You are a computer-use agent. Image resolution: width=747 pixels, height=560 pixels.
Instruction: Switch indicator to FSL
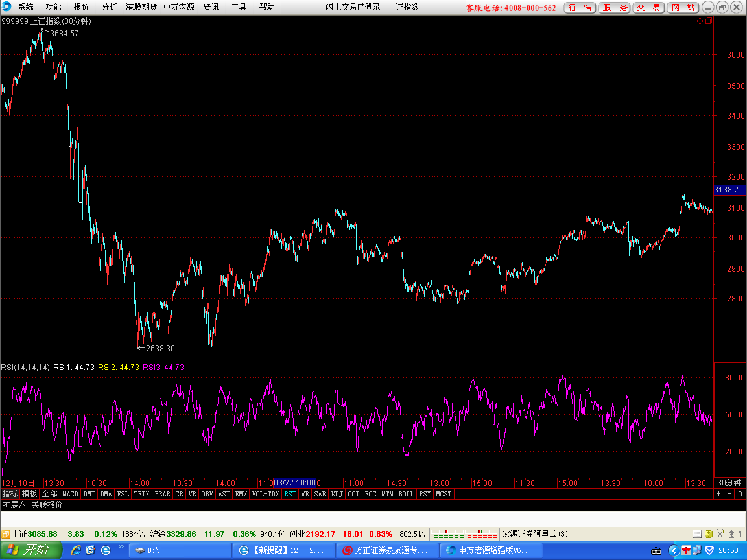[123, 494]
